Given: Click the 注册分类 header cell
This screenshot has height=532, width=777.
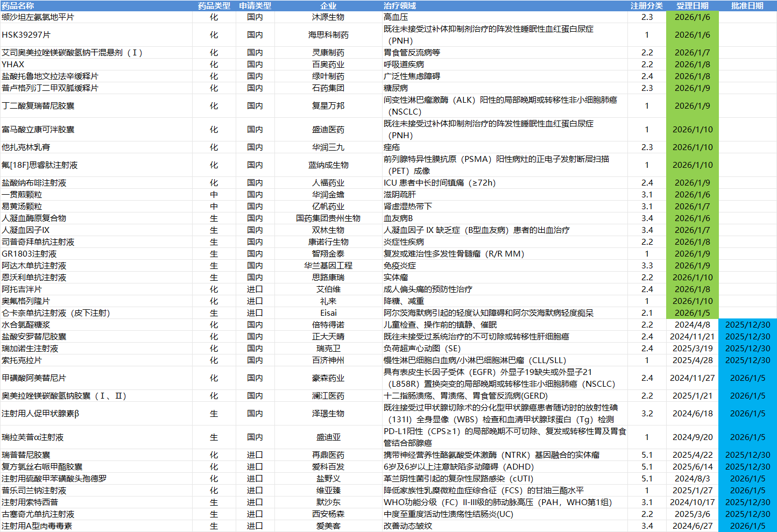Looking at the screenshot, I should (647, 5).
